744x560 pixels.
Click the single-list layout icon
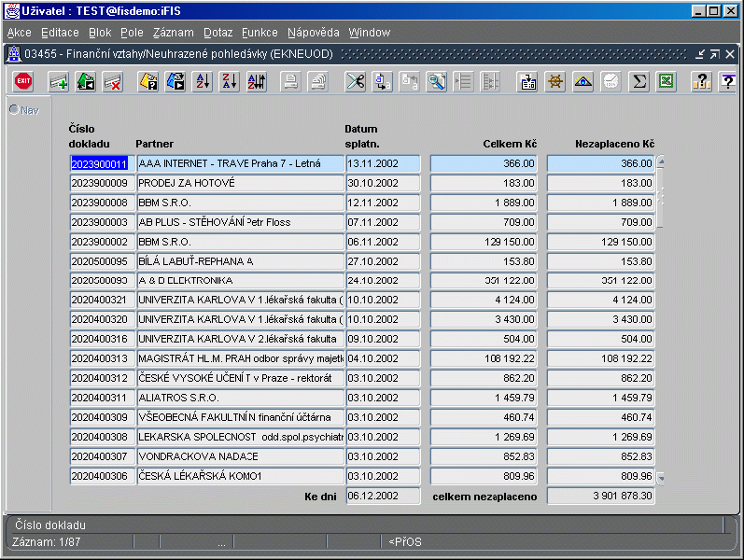click(463, 81)
